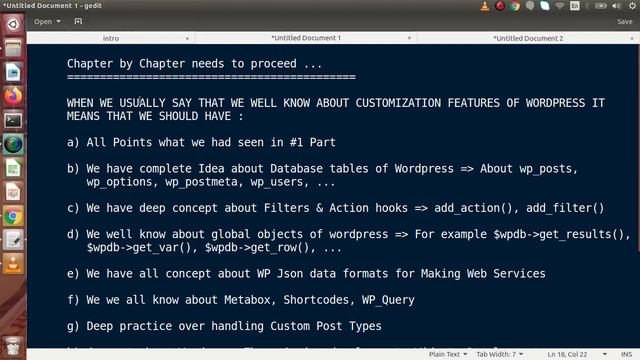Click the line about 'WP Json data formats'
Viewport: 640px width, 360px height.
[306, 273]
